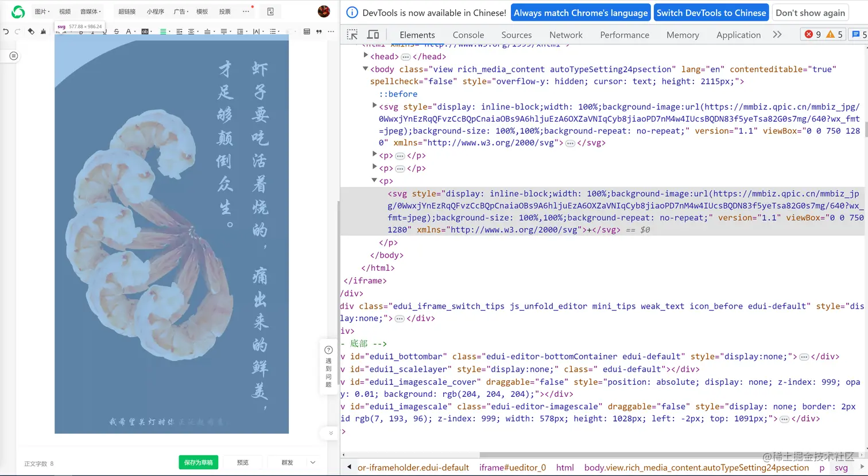Clear formatting with the eraser icon
Image resolution: width=868 pixels, height=476 pixels.
(31, 32)
